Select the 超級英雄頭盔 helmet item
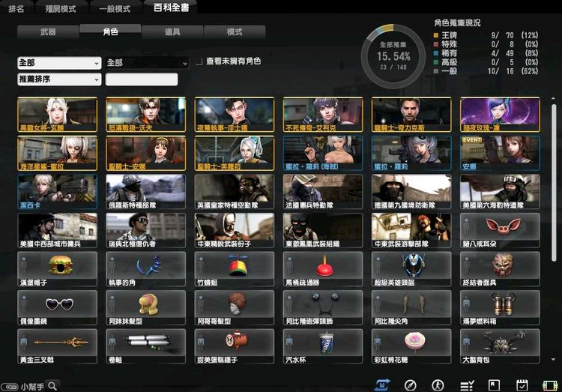562x392 pixels. click(411, 269)
